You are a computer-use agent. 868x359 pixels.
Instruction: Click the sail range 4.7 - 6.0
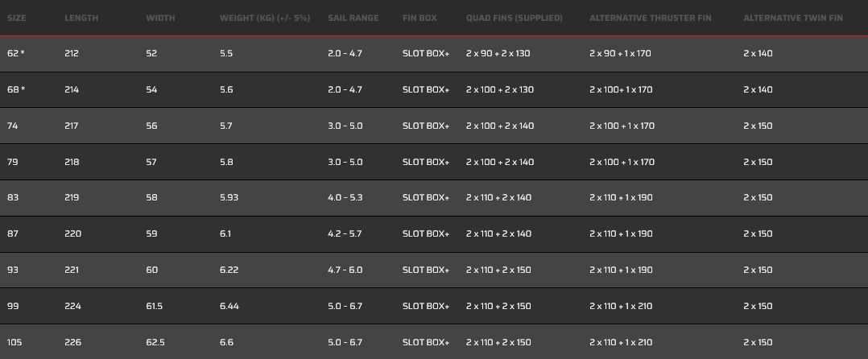tap(345, 270)
